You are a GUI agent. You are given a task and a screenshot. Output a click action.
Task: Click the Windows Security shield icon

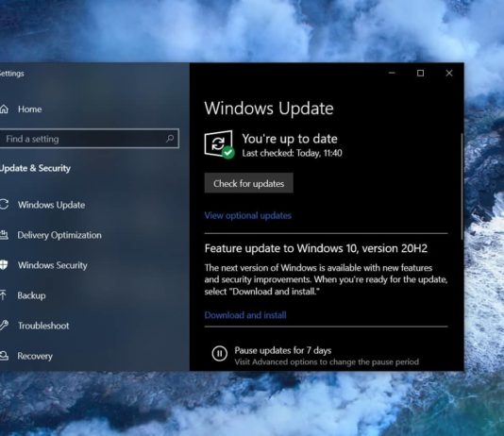4,265
